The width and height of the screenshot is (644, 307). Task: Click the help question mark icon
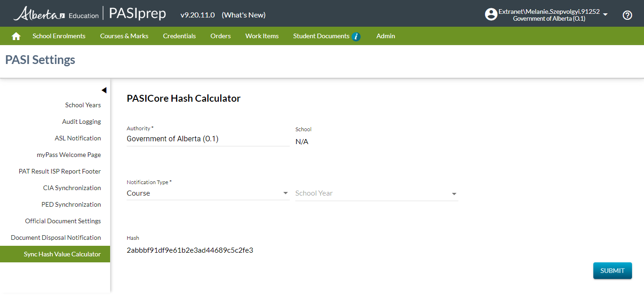[x=627, y=15]
